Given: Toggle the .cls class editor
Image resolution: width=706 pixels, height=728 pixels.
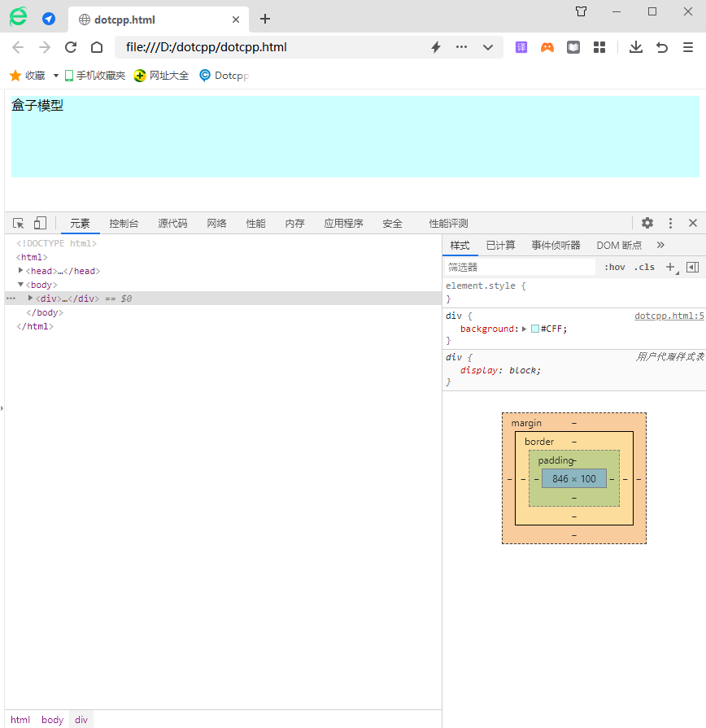Looking at the screenshot, I should 644,266.
